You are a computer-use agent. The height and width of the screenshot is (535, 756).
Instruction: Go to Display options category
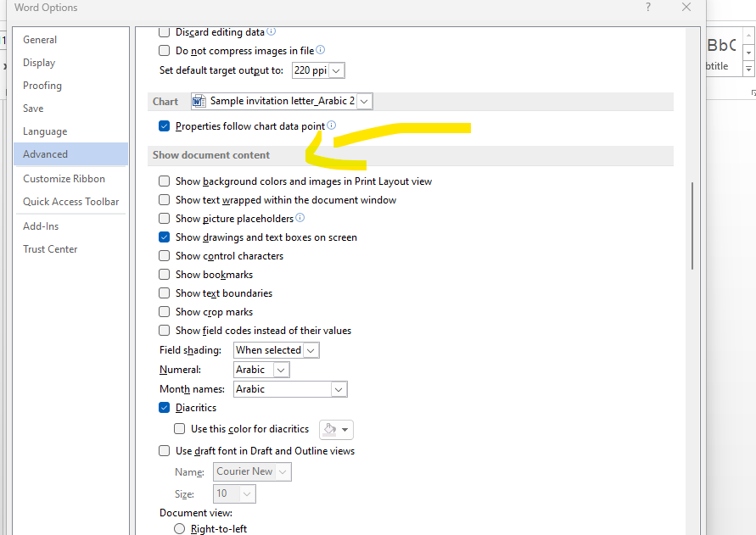(x=71, y=63)
